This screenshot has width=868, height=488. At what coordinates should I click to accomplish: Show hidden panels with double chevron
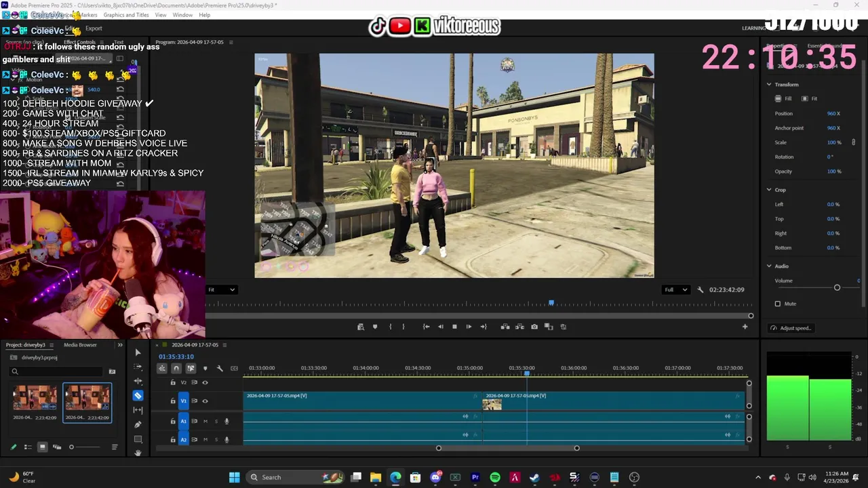120,345
